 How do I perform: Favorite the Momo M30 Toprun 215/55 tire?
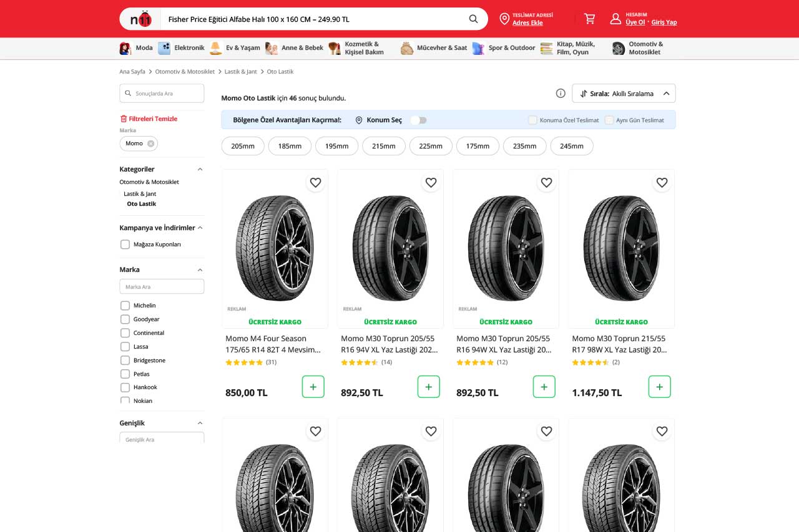(x=662, y=183)
